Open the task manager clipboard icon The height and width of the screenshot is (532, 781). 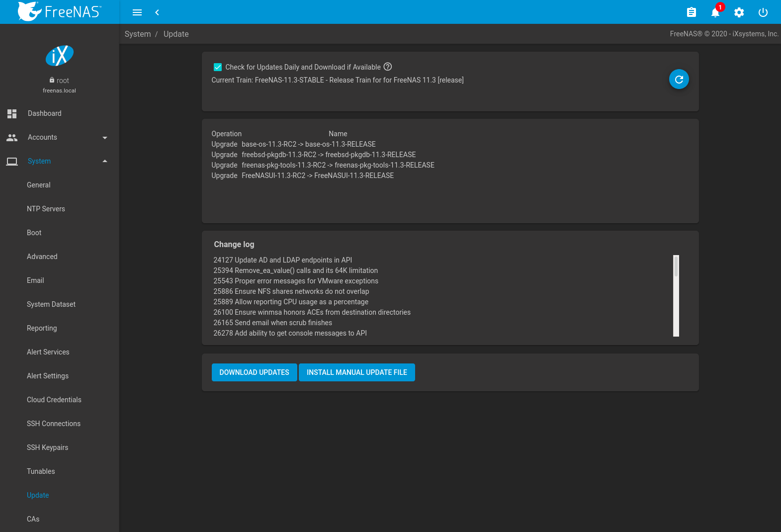691,12
